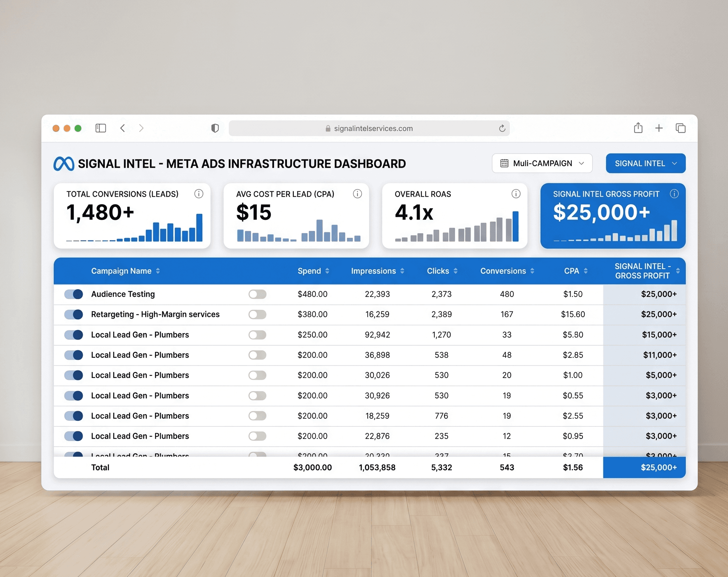The height and width of the screenshot is (577, 728).
Task: Click the '2,389' clicks value
Action: point(442,314)
